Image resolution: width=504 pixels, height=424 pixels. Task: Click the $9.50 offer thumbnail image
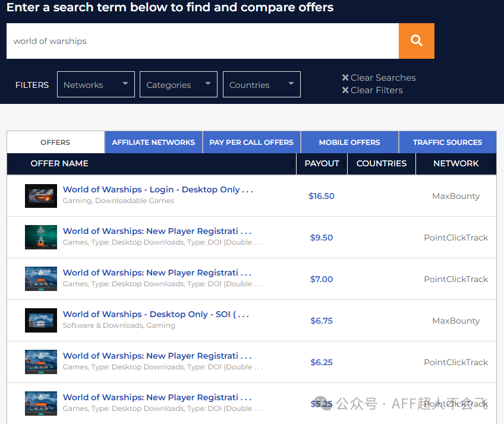41,238
